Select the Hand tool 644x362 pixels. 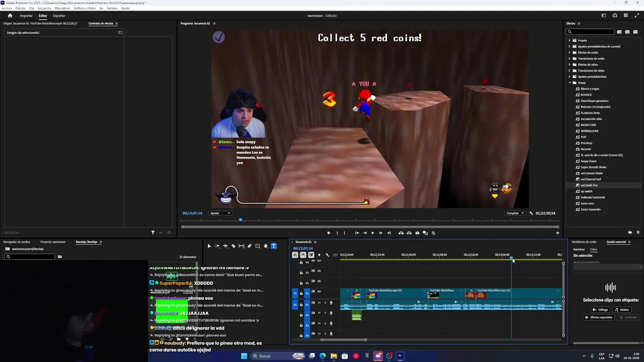coord(266,246)
